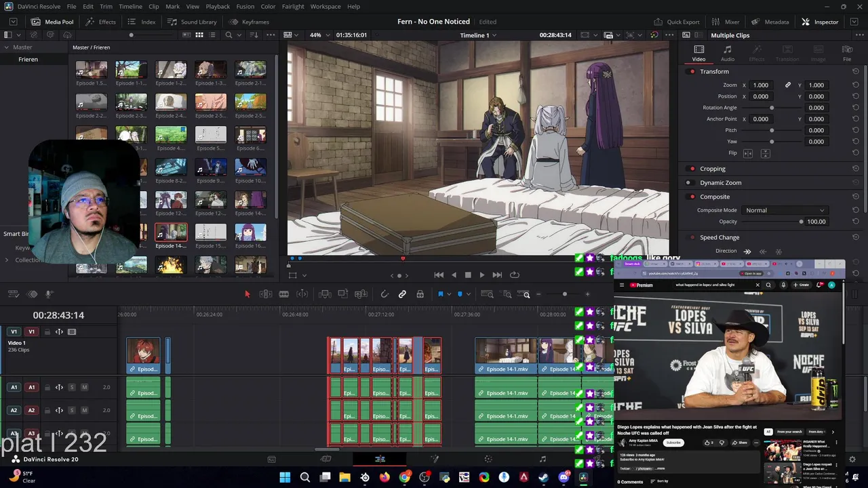Open the Sound Library panel
The image size is (868, 488).
pyautogui.click(x=192, y=22)
